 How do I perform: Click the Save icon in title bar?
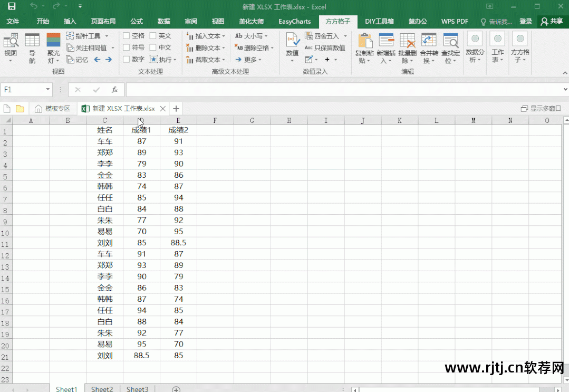(12, 6)
